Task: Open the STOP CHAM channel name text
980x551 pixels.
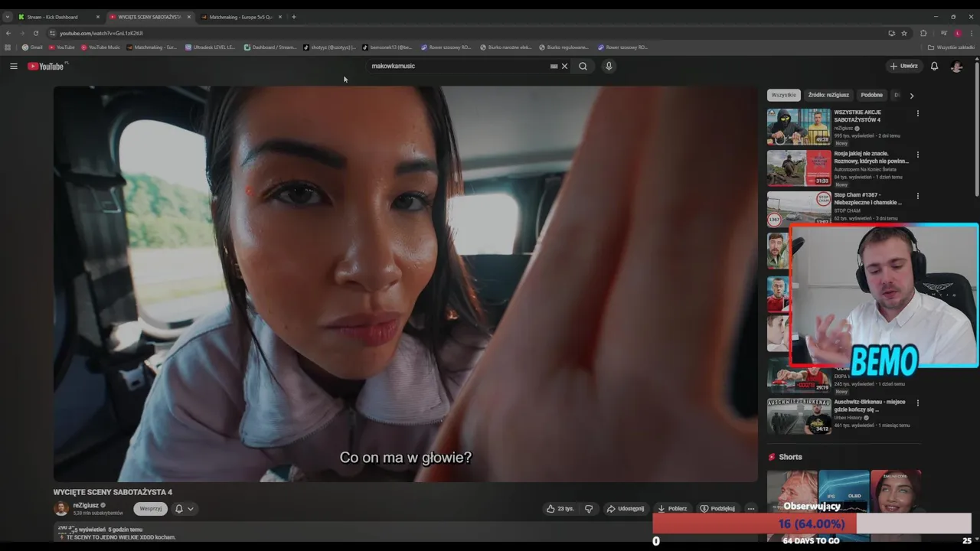Action: tap(848, 210)
